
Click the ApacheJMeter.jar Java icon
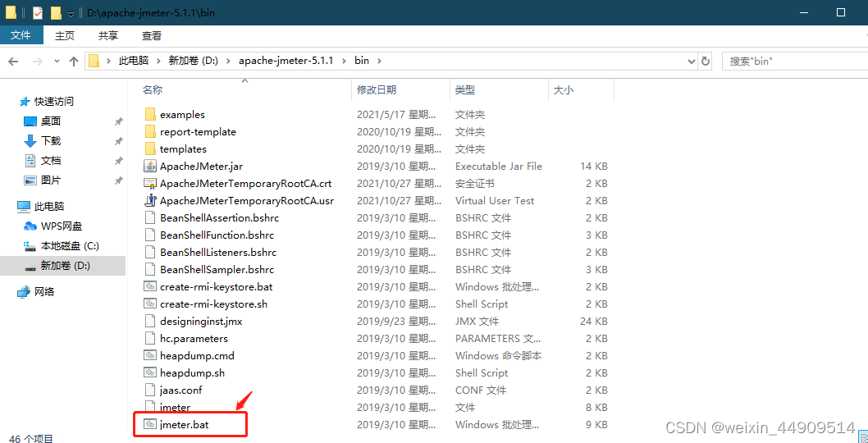pos(150,166)
